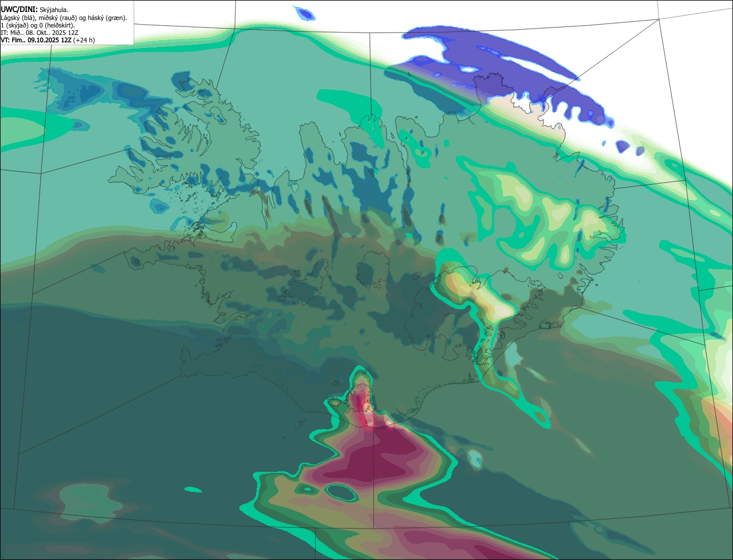Click the word "Skýjahula." in the legend

54,10
